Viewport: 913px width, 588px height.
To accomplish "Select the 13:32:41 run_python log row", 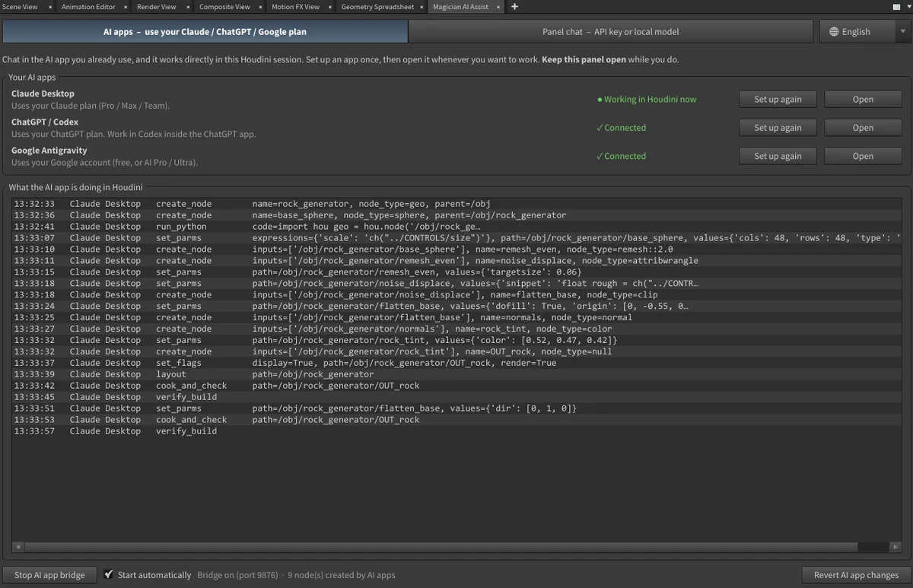I will point(456,227).
